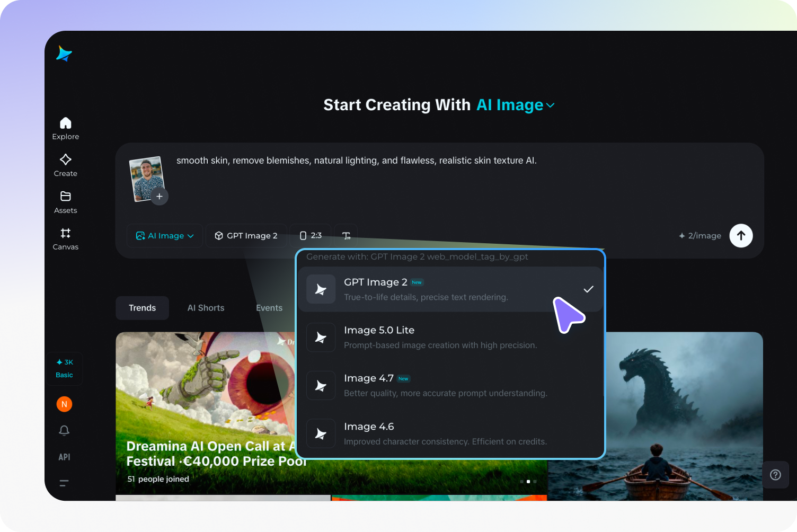Add another reference image with plus button
797x532 pixels.
pyautogui.click(x=160, y=196)
